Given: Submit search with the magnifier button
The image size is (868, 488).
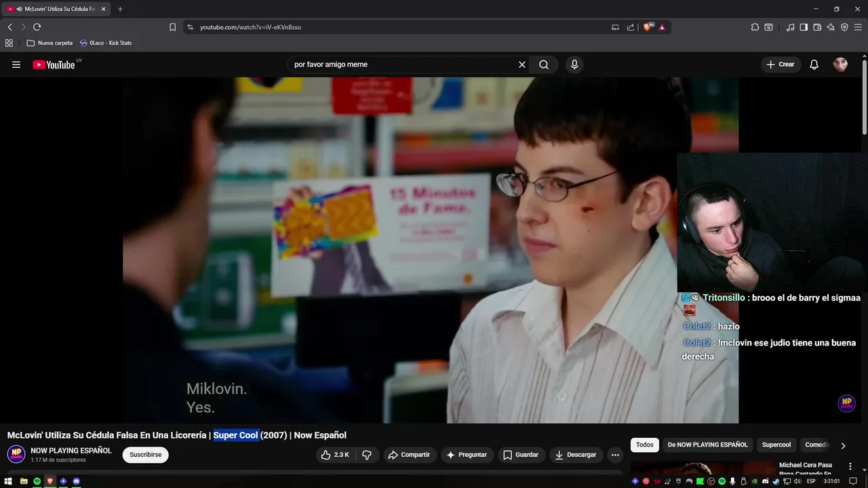Looking at the screenshot, I should [x=544, y=64].
